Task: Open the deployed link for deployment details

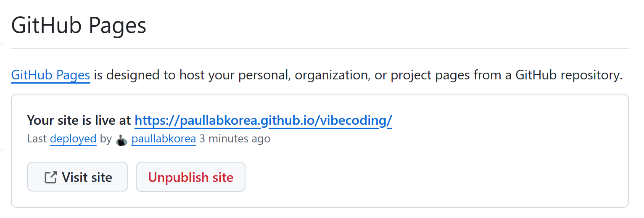Action: click(x=73, y=139)
